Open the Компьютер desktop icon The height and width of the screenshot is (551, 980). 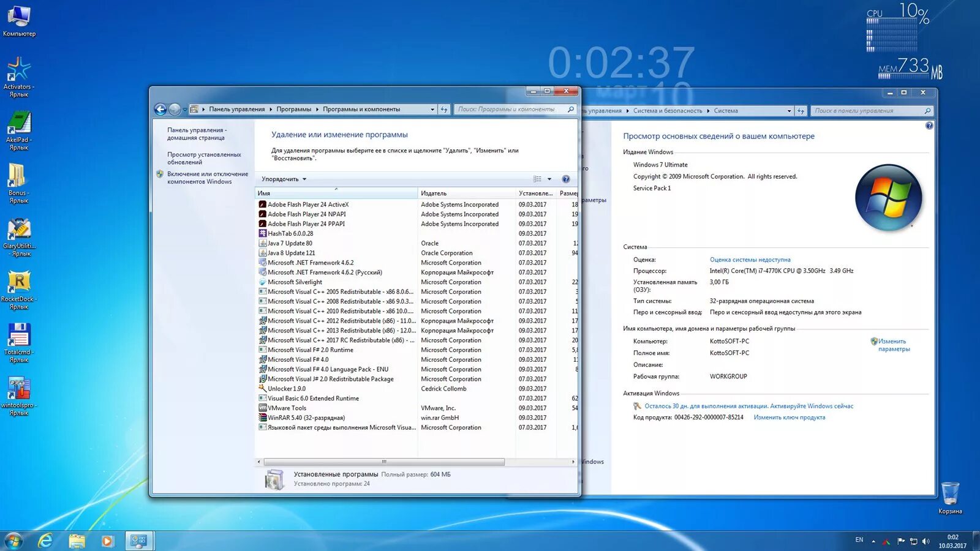coord(19,21)
